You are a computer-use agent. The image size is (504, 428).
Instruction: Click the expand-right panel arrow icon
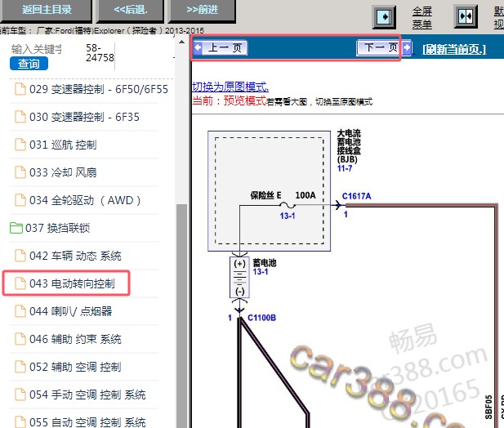coord(384,16)
